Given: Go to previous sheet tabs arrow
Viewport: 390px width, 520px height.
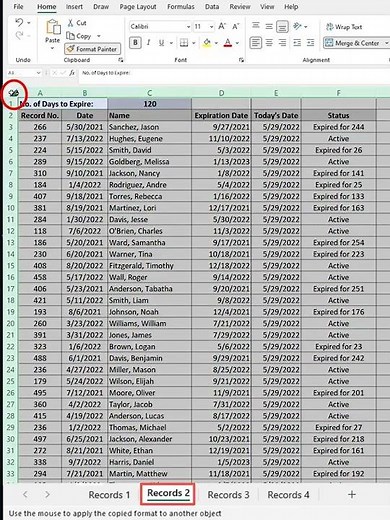Looking at the screenshot, I should click(x=25, y=495).
